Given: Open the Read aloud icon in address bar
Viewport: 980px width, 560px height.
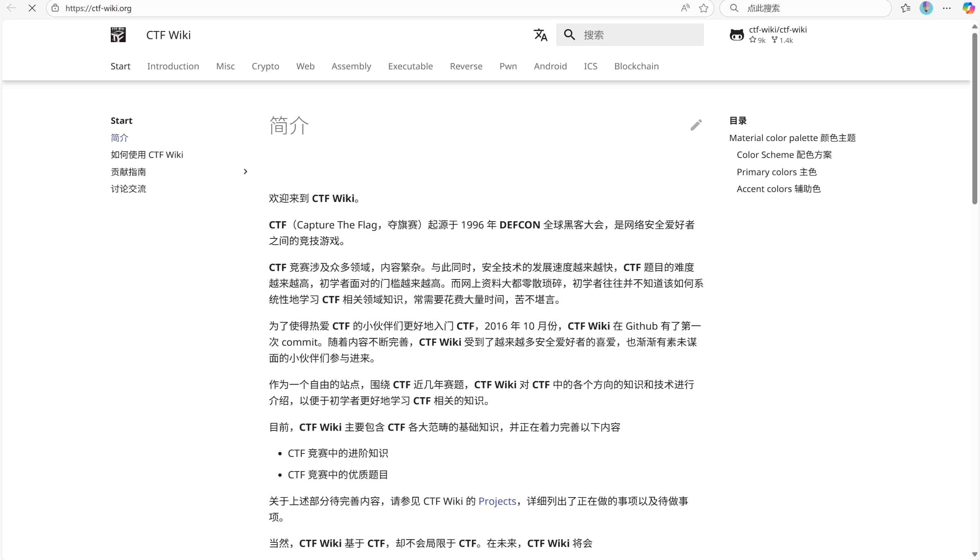Looking at the screenshot, I should pos(685,8).
